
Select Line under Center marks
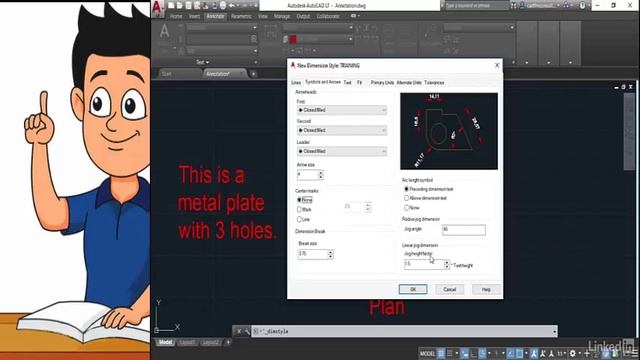coord(299,219)
